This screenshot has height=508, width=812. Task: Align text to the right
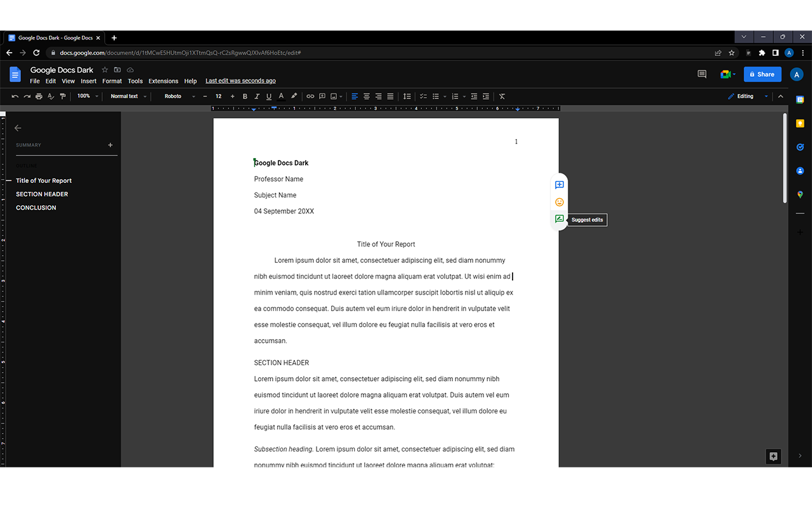point(378,97)
